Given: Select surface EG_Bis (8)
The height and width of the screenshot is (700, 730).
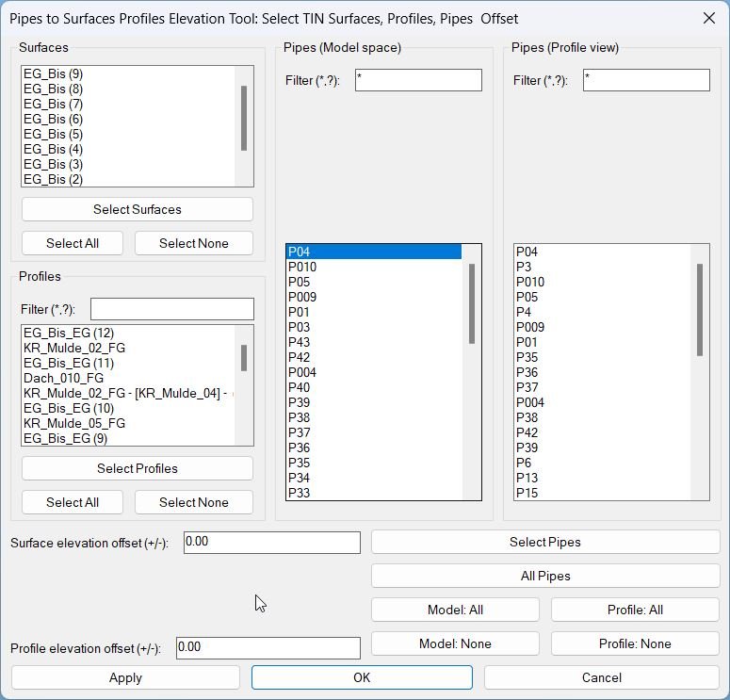Looking at the screenshot, I should click(128, 89).
